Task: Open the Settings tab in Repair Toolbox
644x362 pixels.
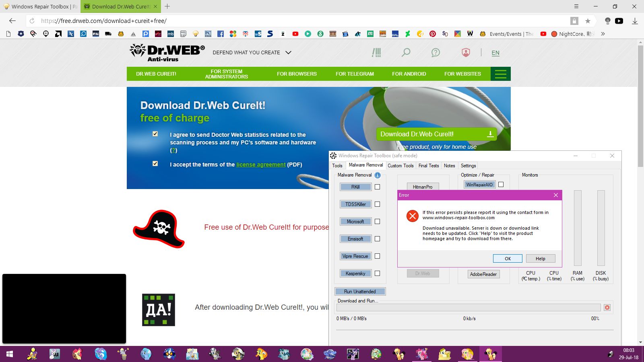Action: coord(469,166)
